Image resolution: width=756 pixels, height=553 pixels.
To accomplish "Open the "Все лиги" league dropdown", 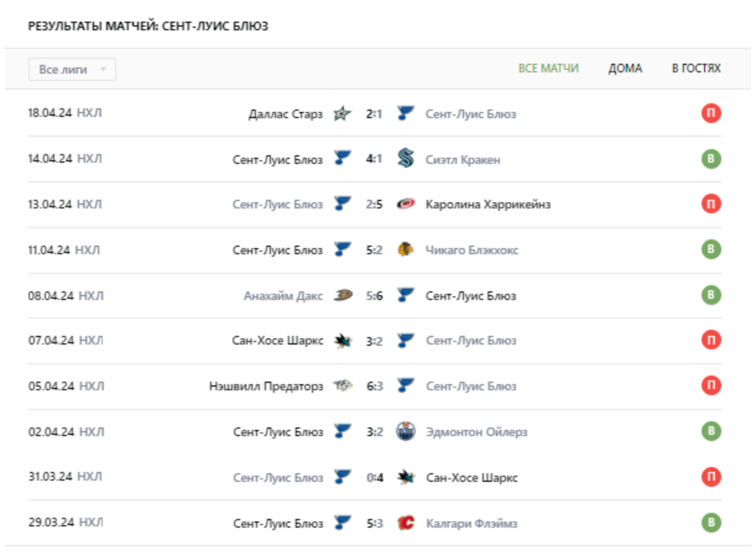I will click(x=72, y=69).
